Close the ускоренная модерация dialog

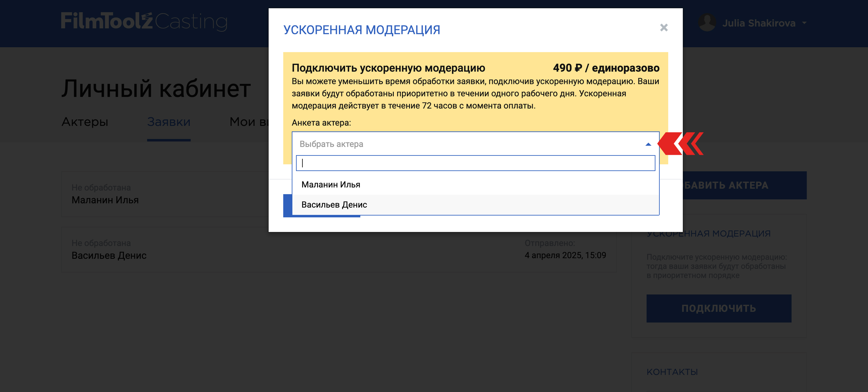(x=663, y=28)
